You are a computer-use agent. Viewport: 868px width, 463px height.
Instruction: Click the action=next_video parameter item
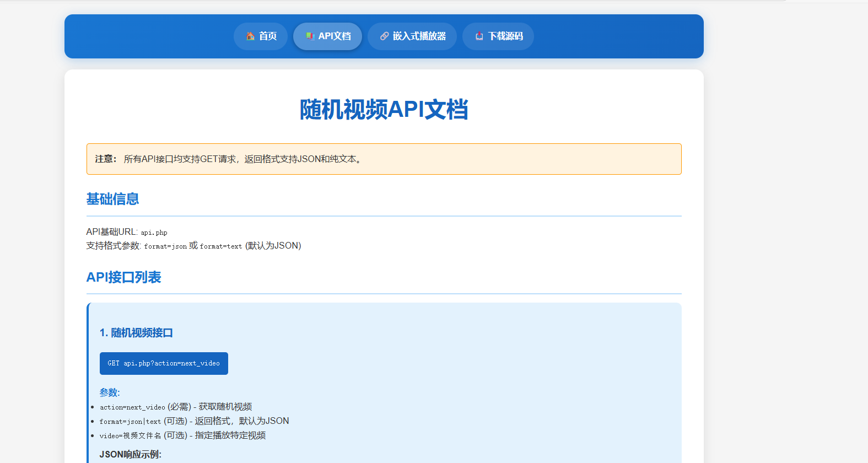[132, 407]
